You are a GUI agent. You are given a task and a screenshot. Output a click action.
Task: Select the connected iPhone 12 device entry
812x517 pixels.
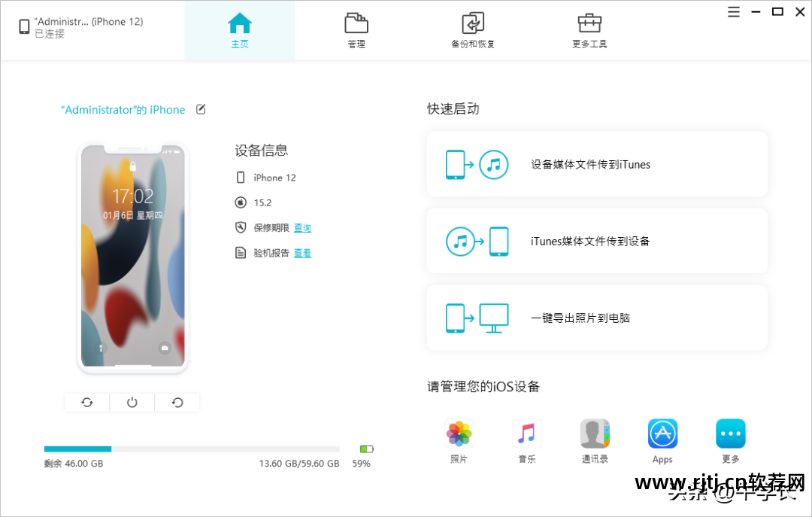[x=81, y=28]
